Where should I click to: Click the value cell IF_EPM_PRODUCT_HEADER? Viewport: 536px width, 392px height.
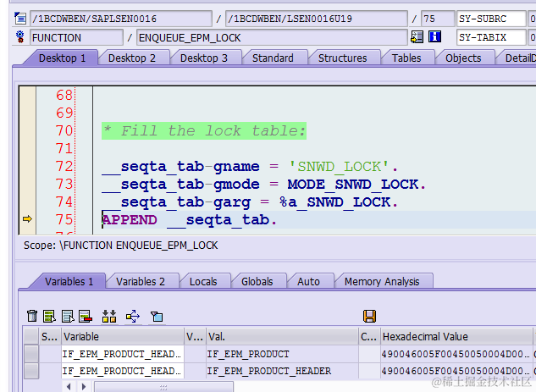(282, 371)
